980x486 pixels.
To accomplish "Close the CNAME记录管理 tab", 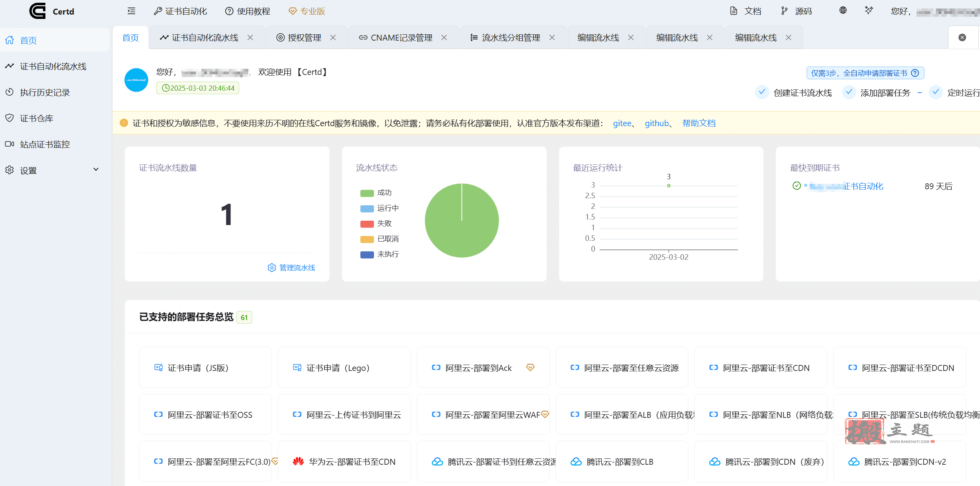I will 444,37.
